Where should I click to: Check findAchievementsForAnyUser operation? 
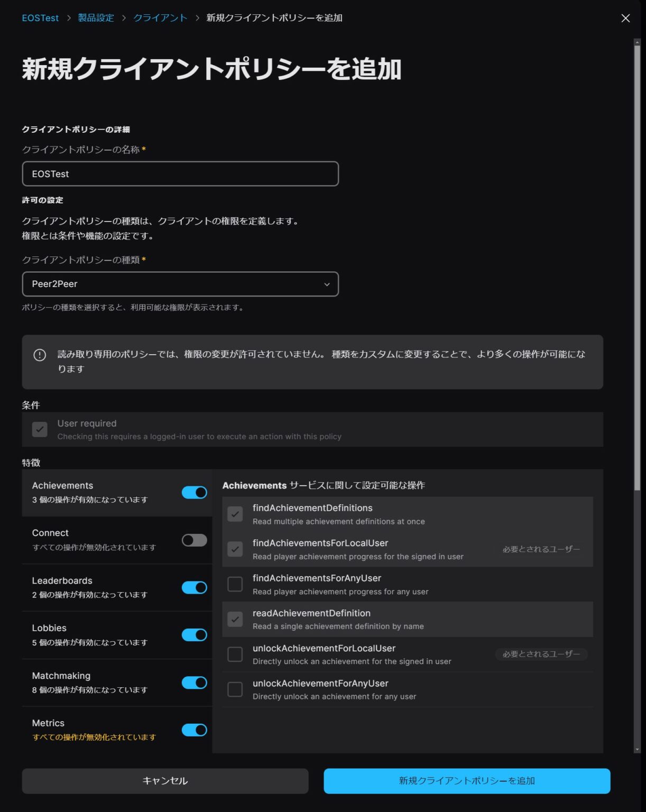coord(235,584)
